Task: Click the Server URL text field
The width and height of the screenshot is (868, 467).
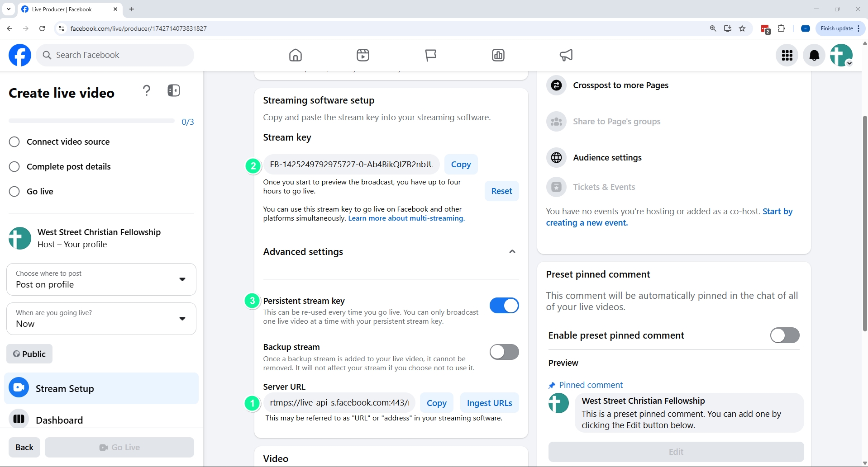Action: point(339,403)
